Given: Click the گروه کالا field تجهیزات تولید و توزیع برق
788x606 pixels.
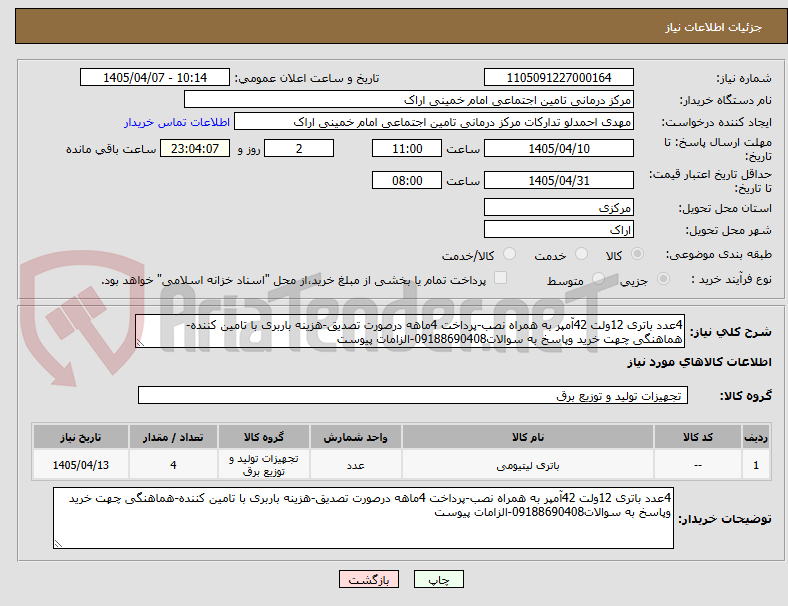Looking at the screenshot, I should [413, 395].
